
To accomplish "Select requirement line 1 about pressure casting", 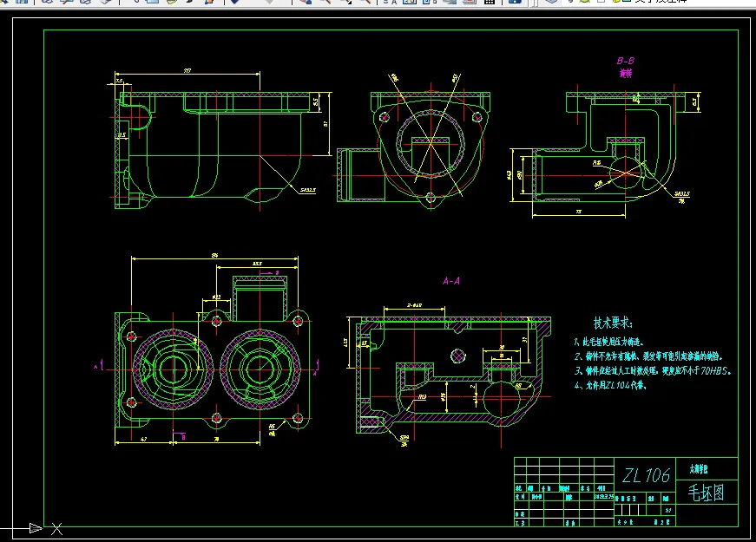I will (x=608, y=342).
